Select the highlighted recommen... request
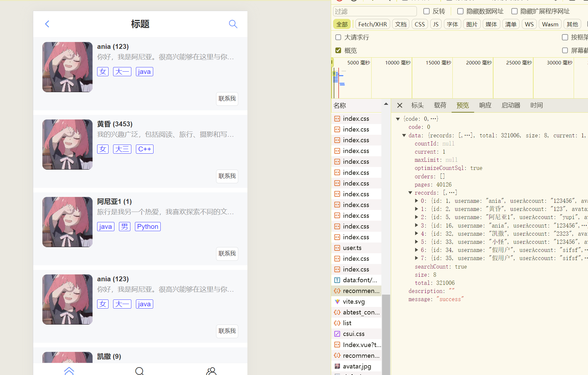588x375 pixels. pyautogui.click(x=356, y=291)
